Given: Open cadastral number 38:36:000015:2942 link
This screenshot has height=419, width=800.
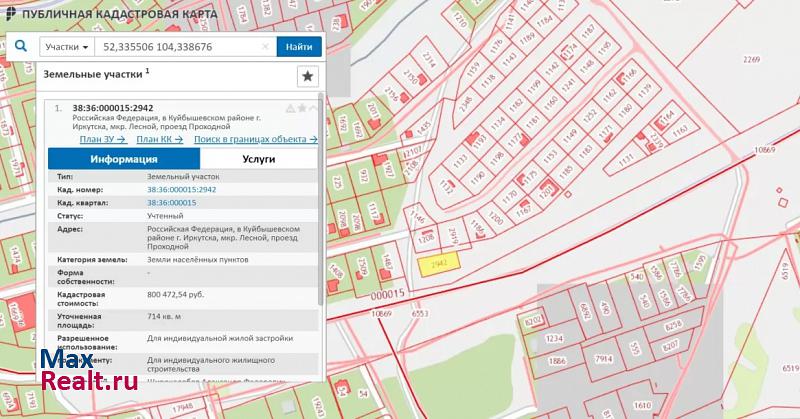Looking at the screenshot, I should pos(181,189).
